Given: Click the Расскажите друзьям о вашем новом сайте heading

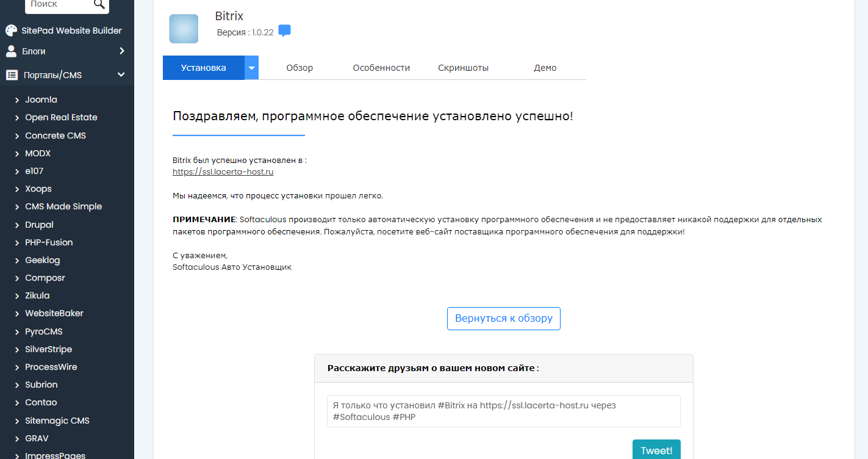Looking at the screenshot, I should pos(433,368).
